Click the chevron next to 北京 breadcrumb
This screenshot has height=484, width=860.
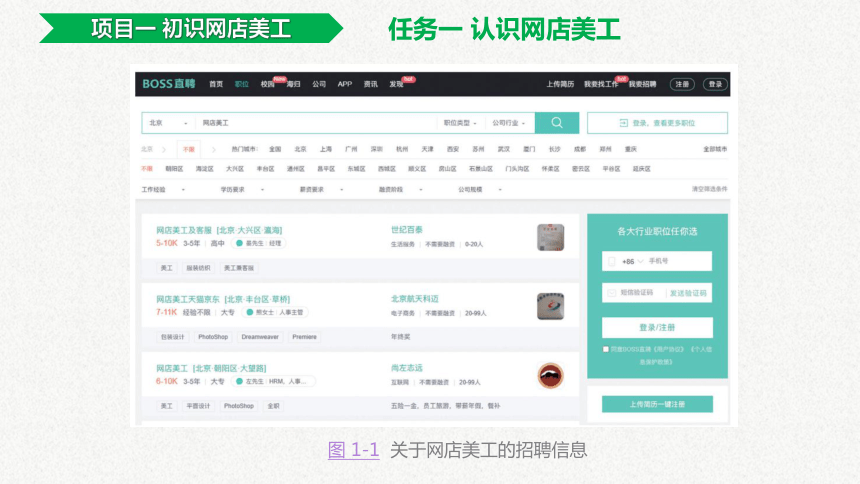pyautogui.click(x=163, y=149)
